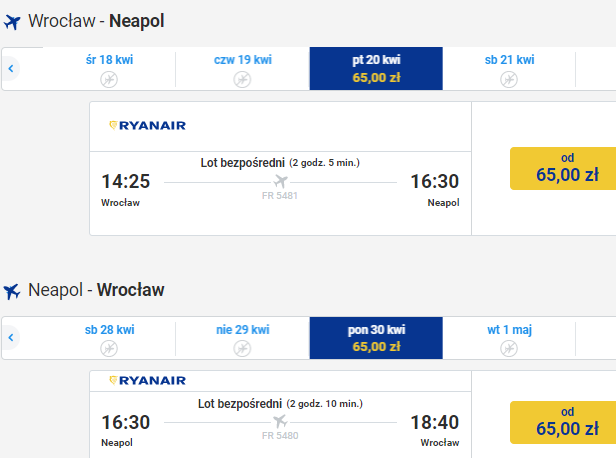Choose outbound fare od 65,00 zł button

pos(563,169)
